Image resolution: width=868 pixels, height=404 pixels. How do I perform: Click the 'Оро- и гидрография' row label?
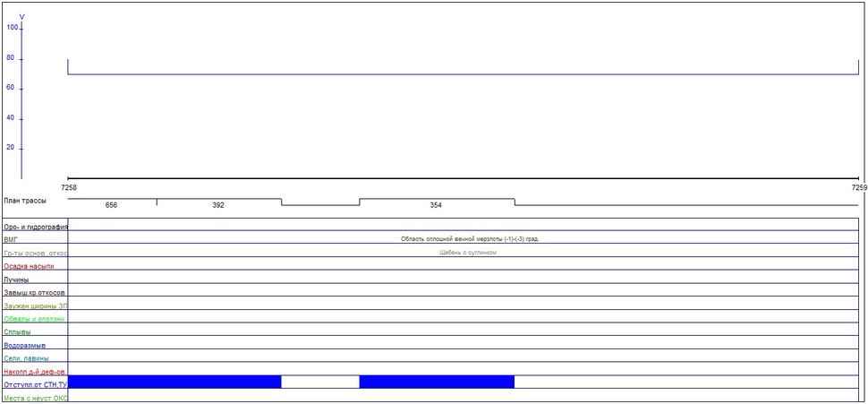[36, 228]
